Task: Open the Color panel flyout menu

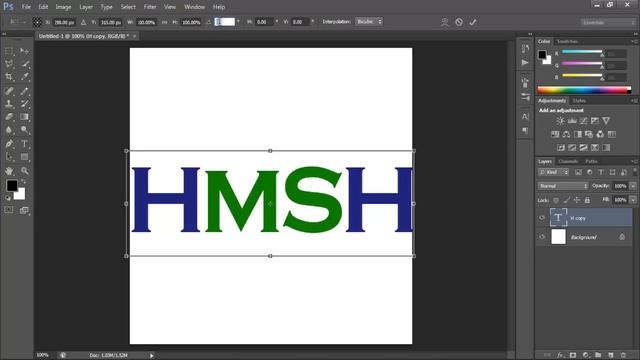Action: 634,41
